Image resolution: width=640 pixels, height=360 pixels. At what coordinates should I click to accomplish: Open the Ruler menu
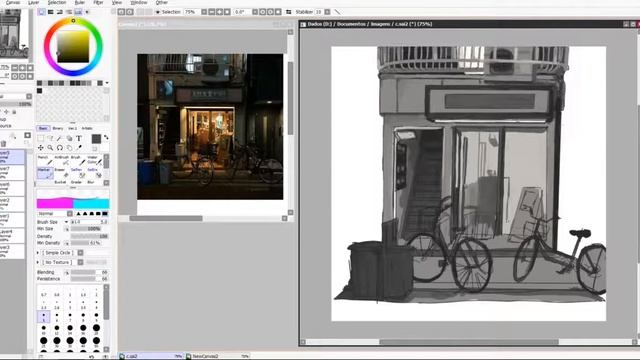[x=80, y=2]
